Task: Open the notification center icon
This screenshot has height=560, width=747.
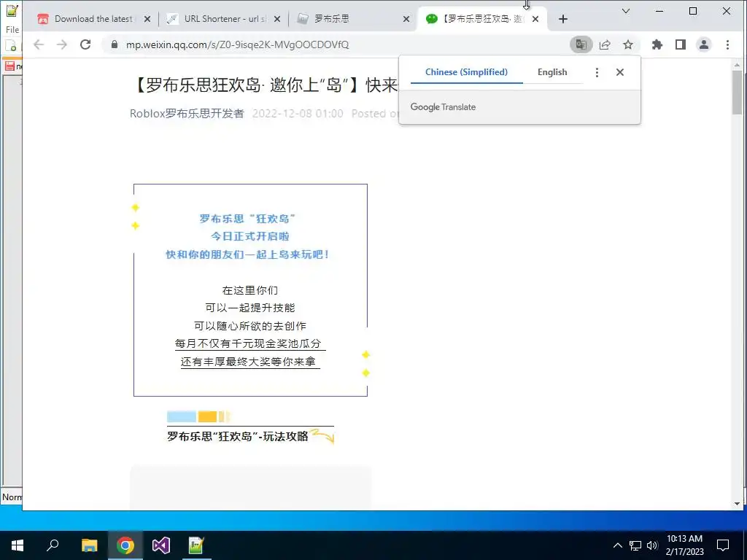Action: click(723, 545)
